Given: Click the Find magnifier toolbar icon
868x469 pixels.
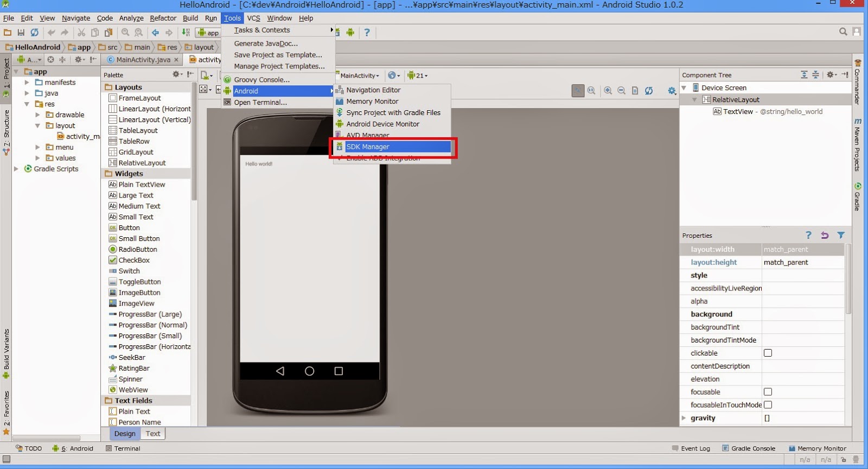Looking at the screenshot, I should pos(125,33).
